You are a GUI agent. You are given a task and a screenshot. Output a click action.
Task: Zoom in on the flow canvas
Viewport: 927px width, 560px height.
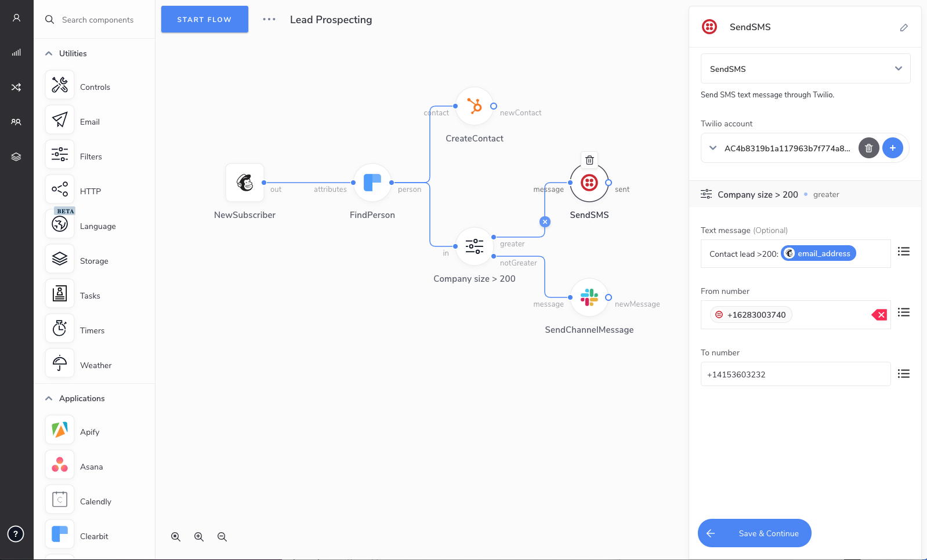click(x=199, y=537)
